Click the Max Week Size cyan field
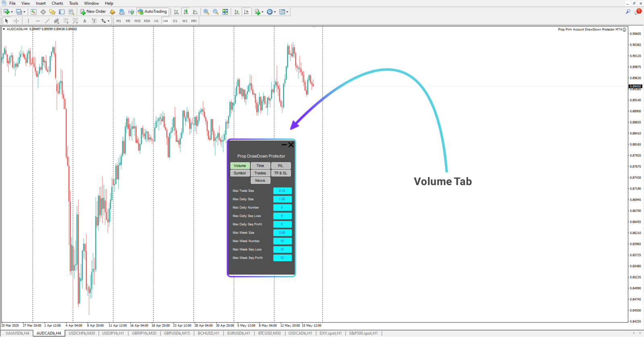Screen dimensions: 644x337 [282, 233]
